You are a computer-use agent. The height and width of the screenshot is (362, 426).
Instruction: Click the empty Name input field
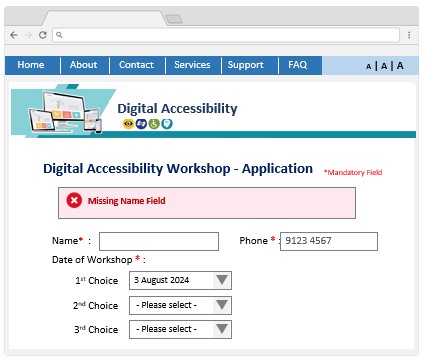[x=159, y=241]
